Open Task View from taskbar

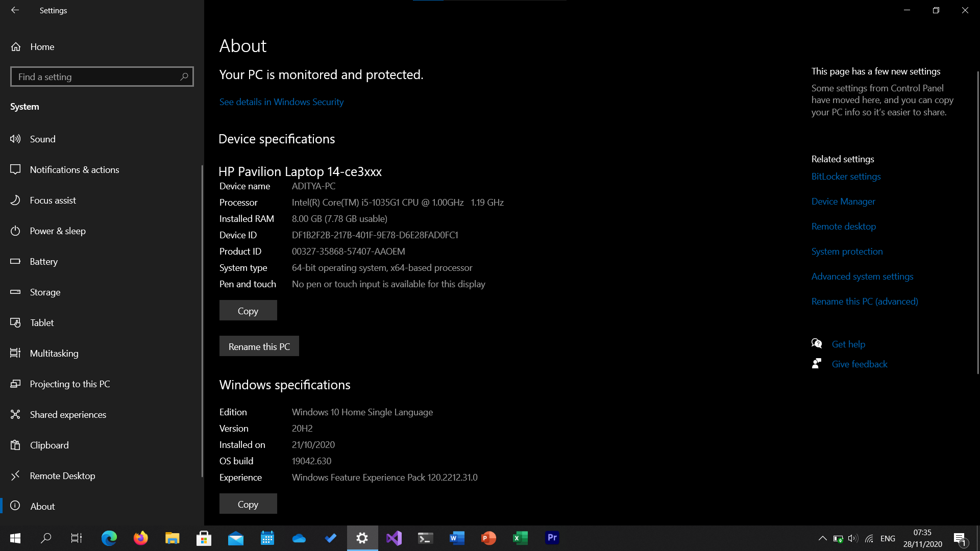tap(77, 538)
